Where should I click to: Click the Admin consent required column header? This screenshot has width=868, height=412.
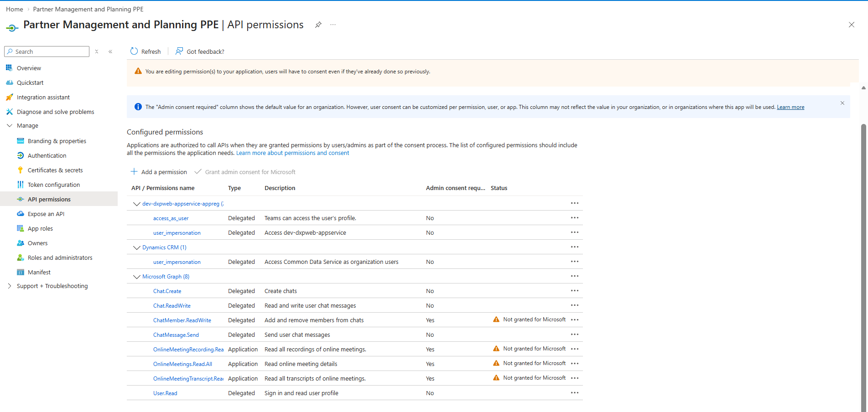click(x=456, y=188)
